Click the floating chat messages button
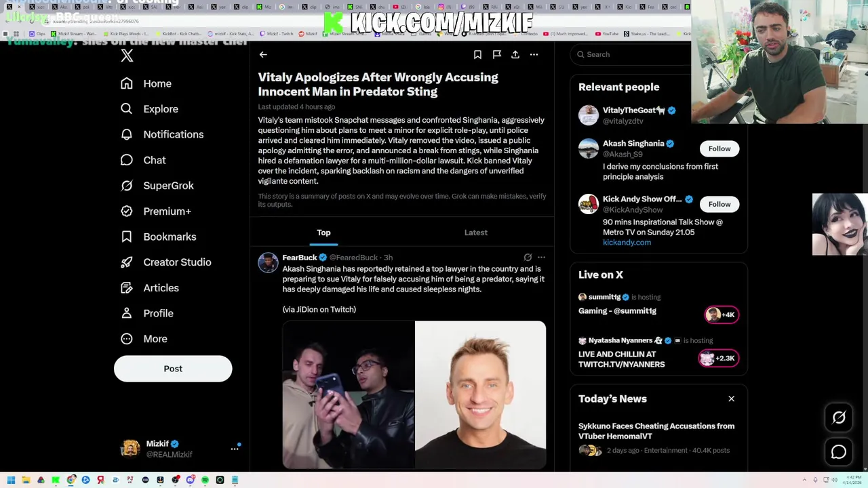 click(x=839, y=452)
